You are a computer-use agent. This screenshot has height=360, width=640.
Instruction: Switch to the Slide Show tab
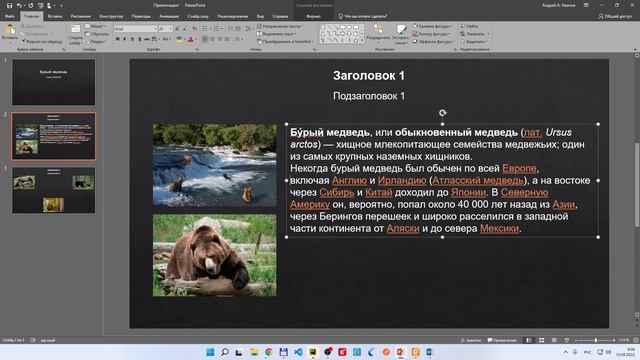click(198, 16)
